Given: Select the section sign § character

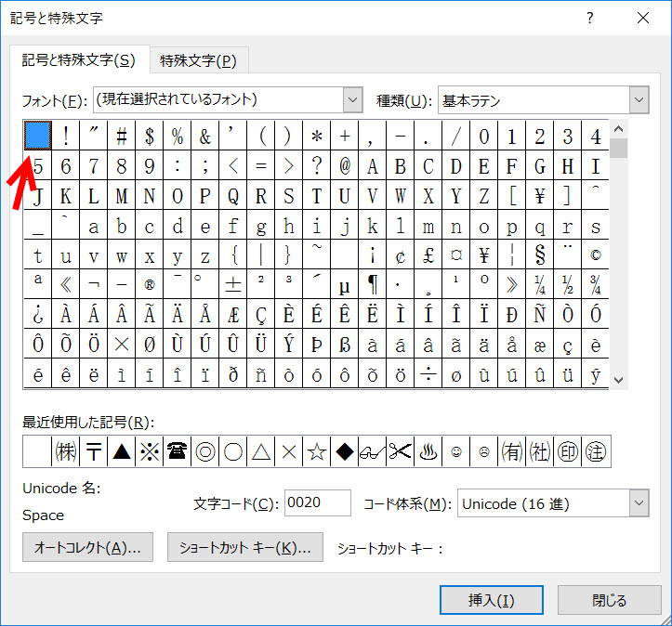Looking at the screenshot, I should (539, 255).
